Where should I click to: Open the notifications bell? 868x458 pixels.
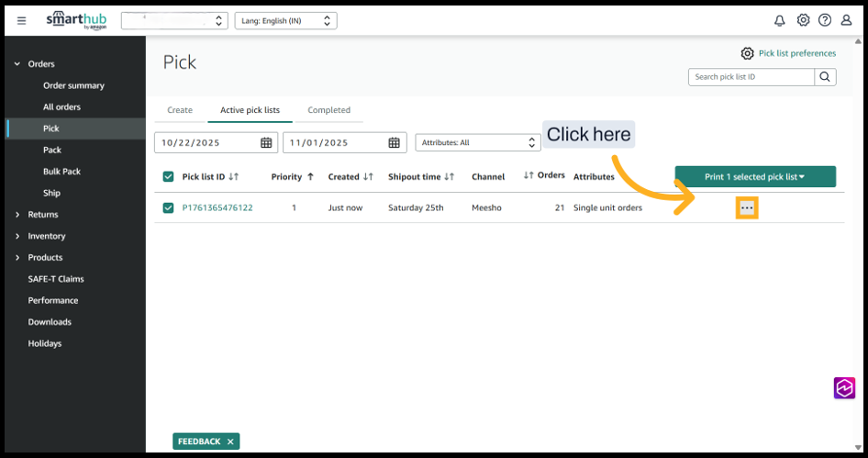780,20
